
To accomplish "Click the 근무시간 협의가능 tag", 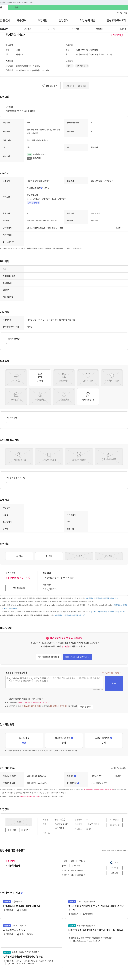I will coord(34,203).
